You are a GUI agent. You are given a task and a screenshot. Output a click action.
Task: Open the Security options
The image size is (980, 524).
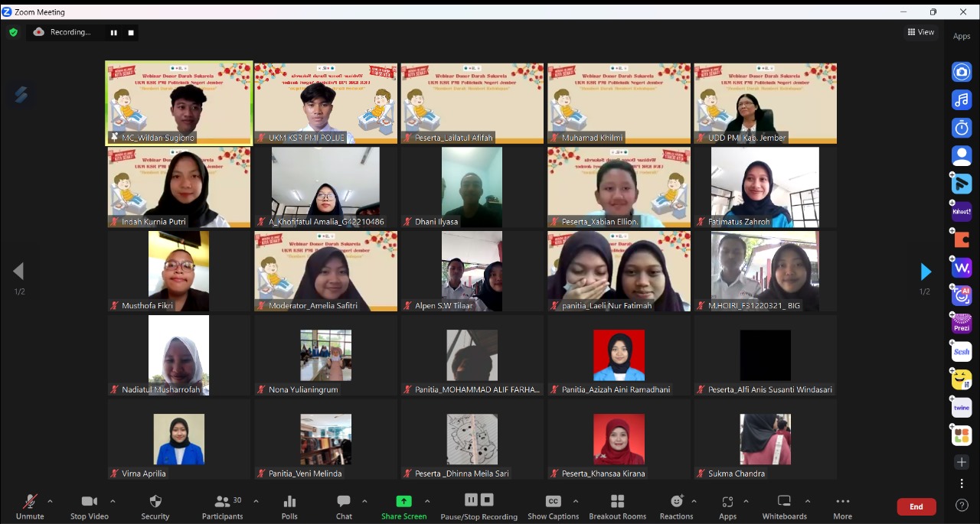[155, 507]
